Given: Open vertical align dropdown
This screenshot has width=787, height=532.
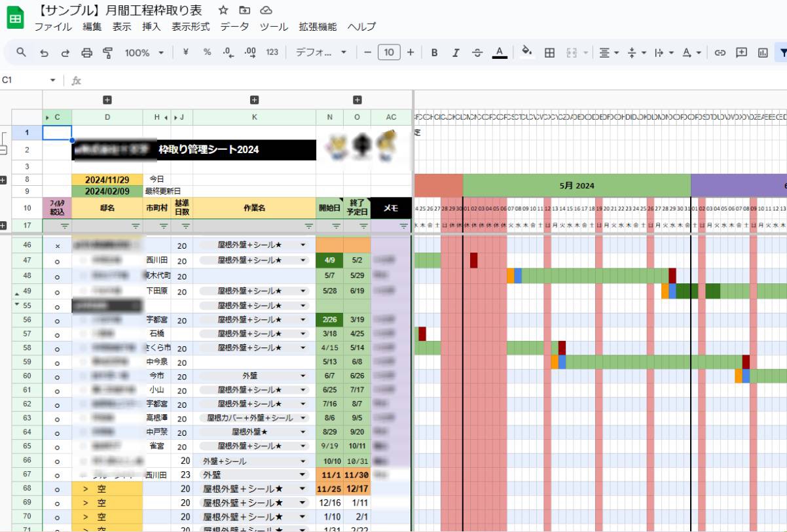Looking at the screenshot, I should (636, 52).
